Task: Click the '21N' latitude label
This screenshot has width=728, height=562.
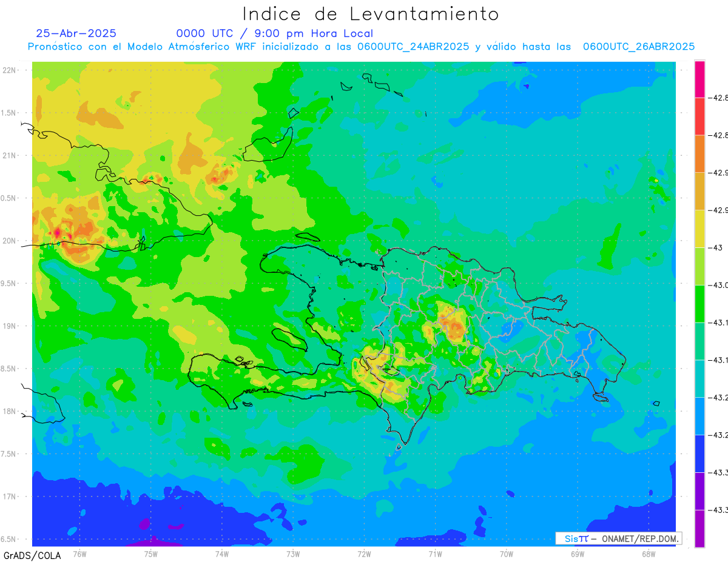Action: click(x=10, y=156)
